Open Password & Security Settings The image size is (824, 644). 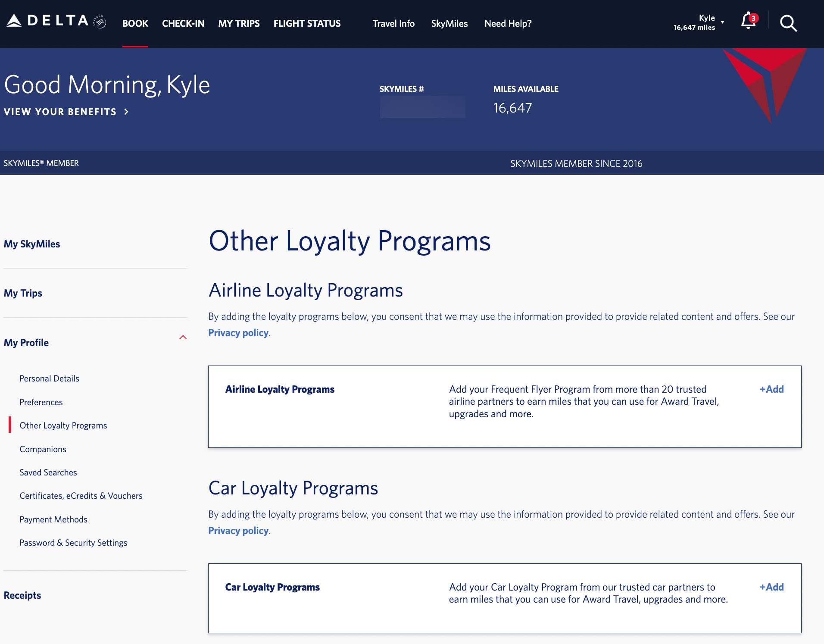click(73, 542)
